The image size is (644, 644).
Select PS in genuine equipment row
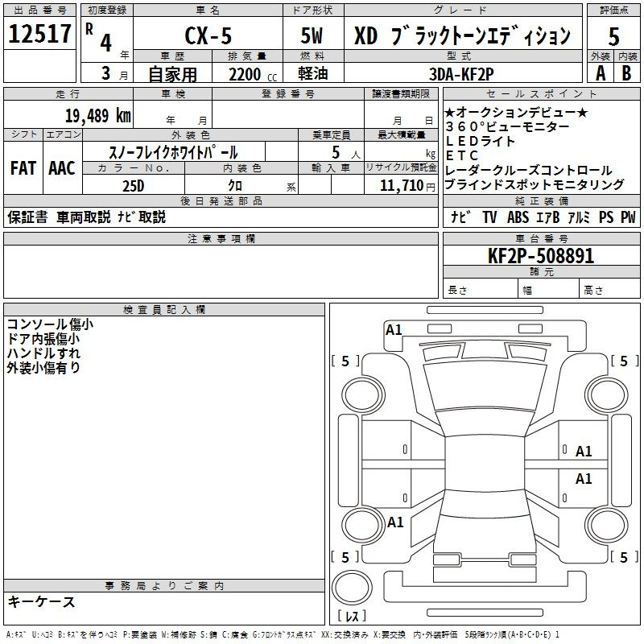(606, 217)
